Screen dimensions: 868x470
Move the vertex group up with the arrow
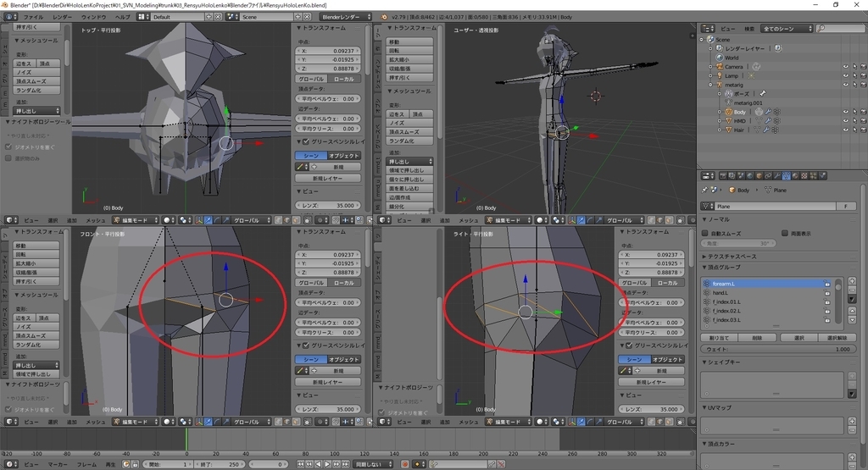point(853,312)
